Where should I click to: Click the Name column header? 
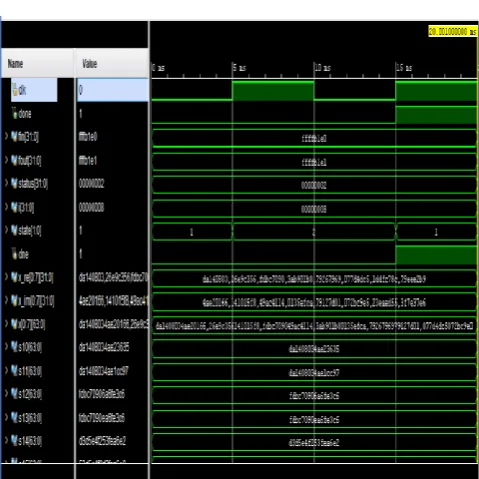point(38,63)
